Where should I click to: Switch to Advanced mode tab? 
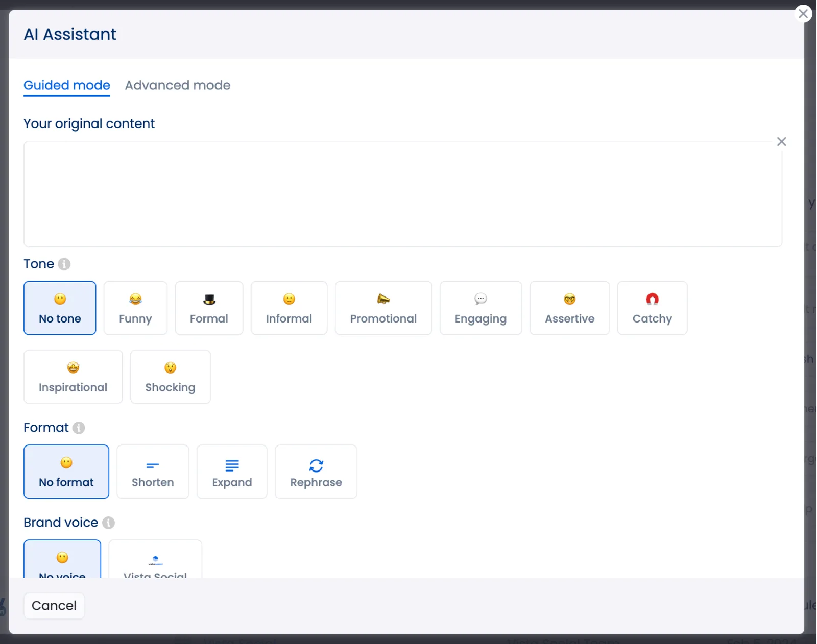[x=178, y=85]
